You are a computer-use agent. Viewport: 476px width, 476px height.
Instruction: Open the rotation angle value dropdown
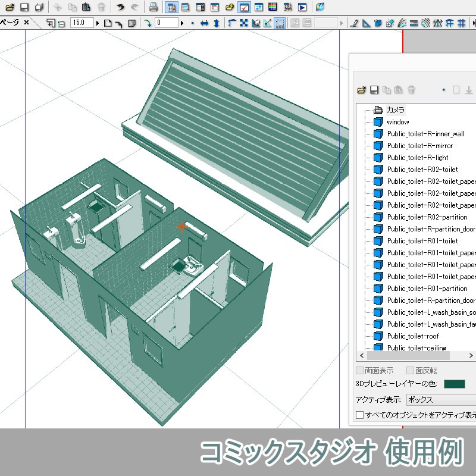tap(182, 23)
